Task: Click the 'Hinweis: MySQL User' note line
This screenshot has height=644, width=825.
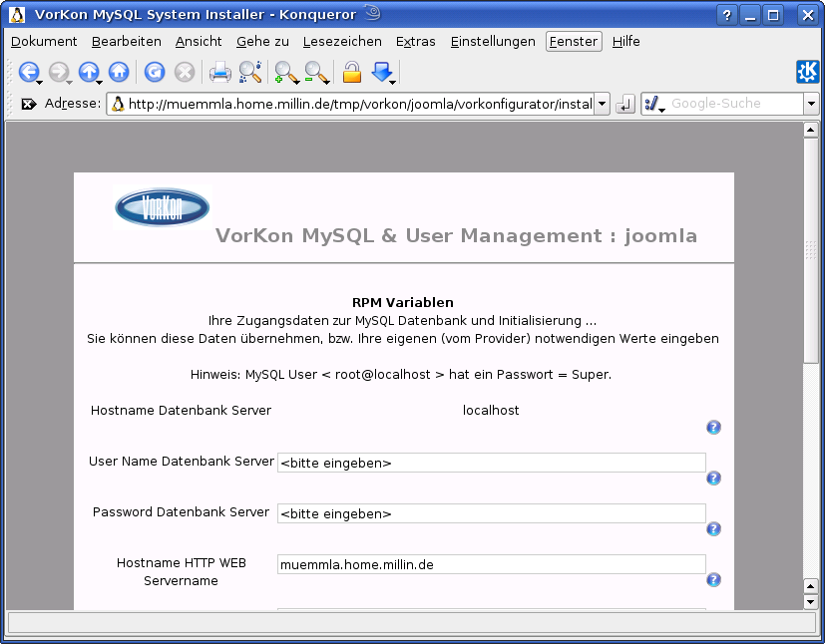Action: pyautogui.click(x=401, y=375)
